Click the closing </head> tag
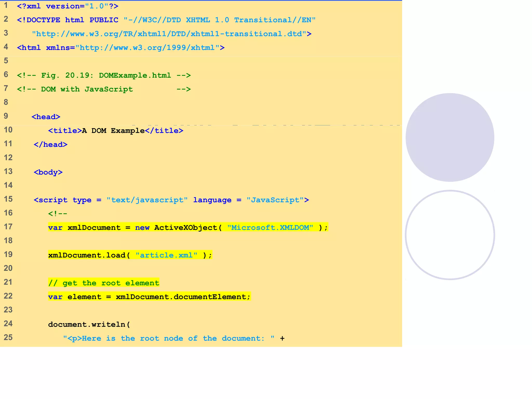This screenshot has height=399, width=532. click(50, 144)
